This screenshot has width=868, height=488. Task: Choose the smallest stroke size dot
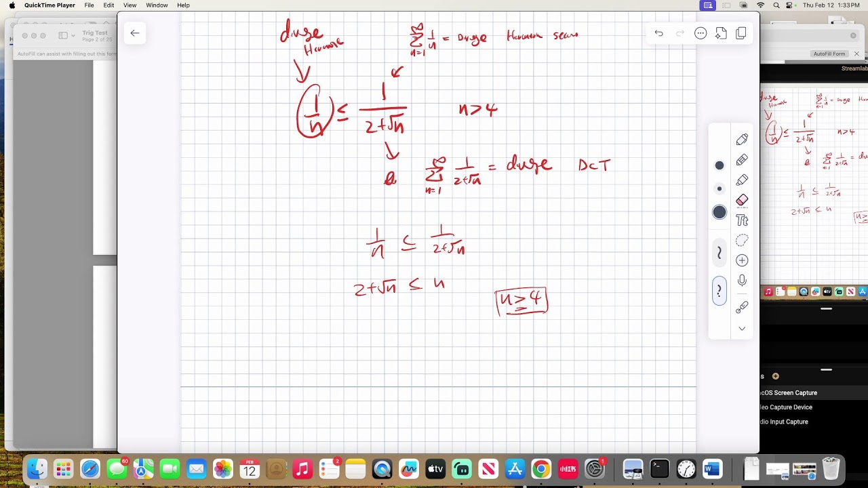(719, 188)
